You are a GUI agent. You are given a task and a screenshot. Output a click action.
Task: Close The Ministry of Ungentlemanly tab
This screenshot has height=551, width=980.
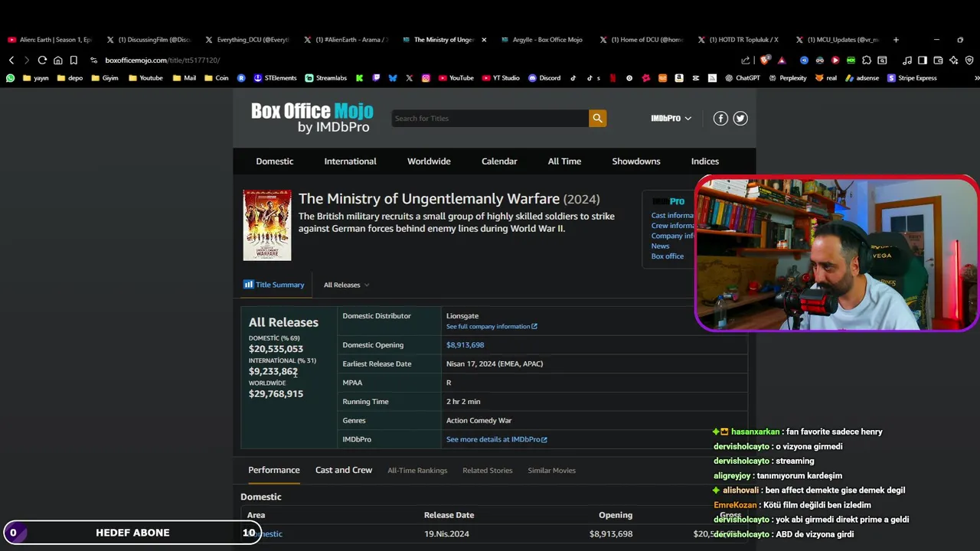pyautogui.click(x=484, y=40)
